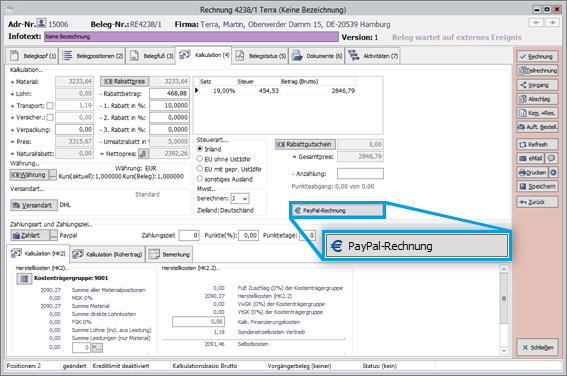567x376 pixels.
Task: Click the Währung button
Action: pos(29,175)
